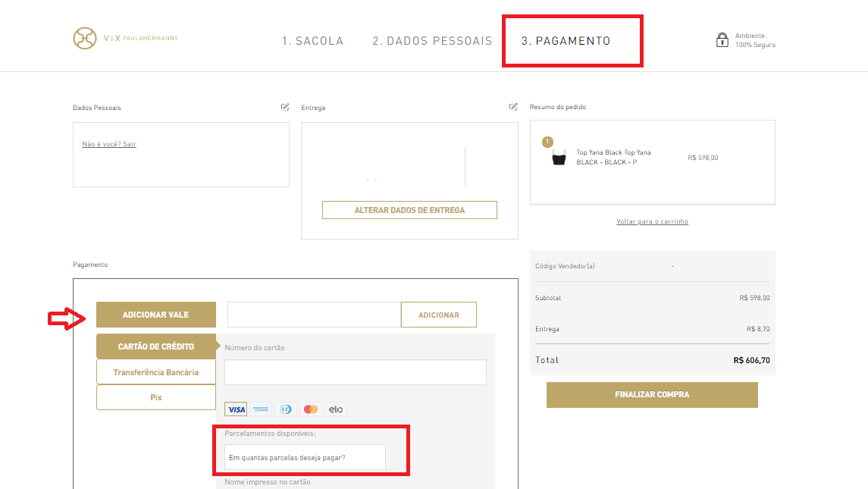Choose Pix payment method
Screen dimensions: 868x489
[156, 397]
